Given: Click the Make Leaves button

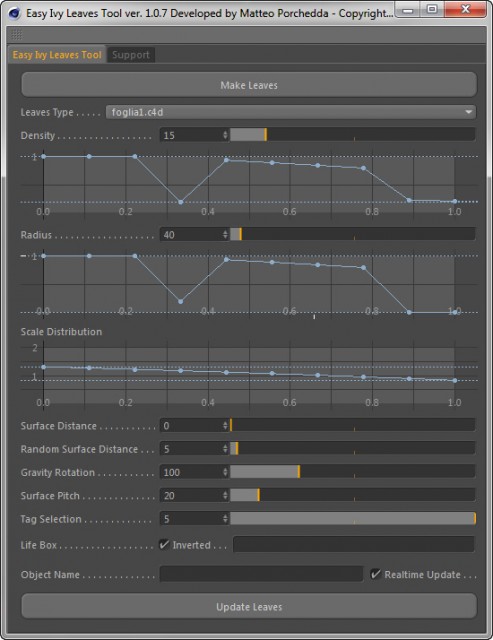Looking at the screenshot, I should 249,85.
